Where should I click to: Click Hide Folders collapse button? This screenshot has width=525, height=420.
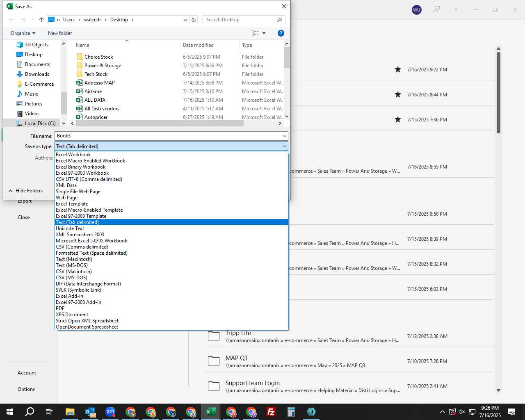25,191
